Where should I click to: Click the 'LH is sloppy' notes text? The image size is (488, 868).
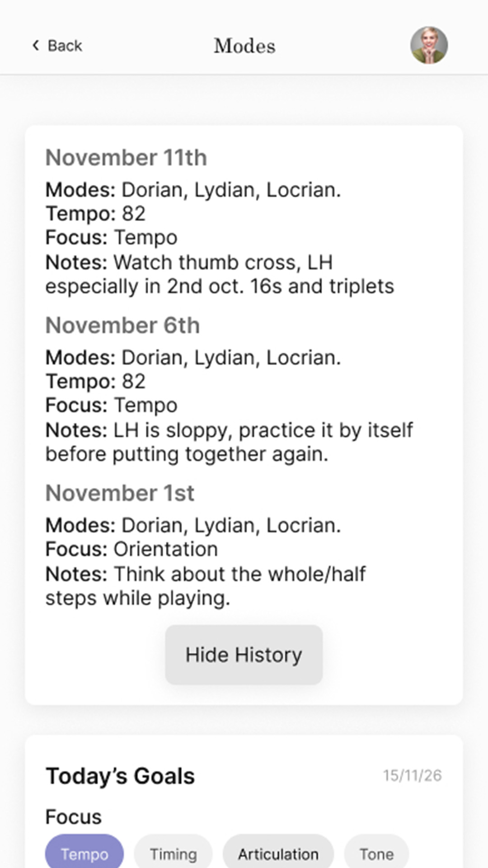click(229, 442)
